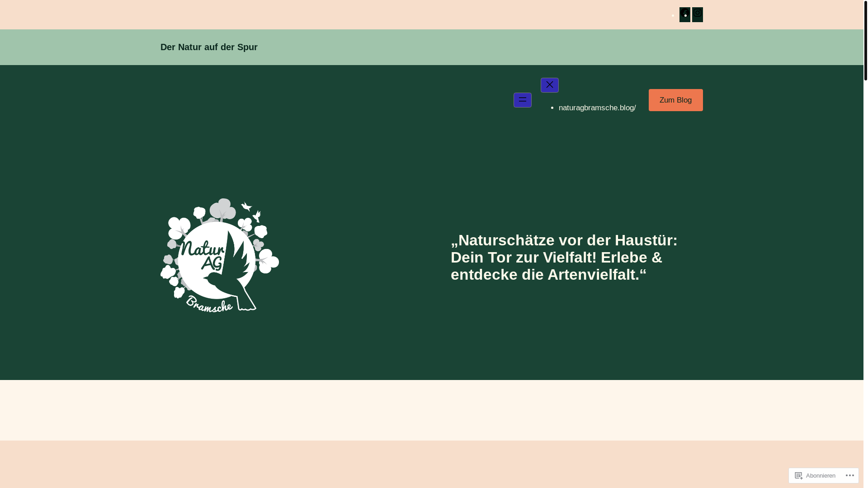Click the Zum Blog button
868x488 pixels.
point(675,100)
